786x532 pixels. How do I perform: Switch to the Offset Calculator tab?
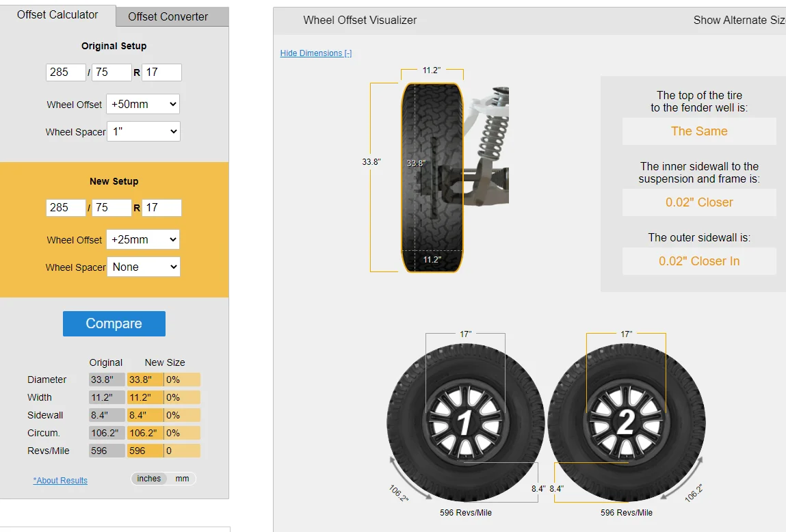57,15
